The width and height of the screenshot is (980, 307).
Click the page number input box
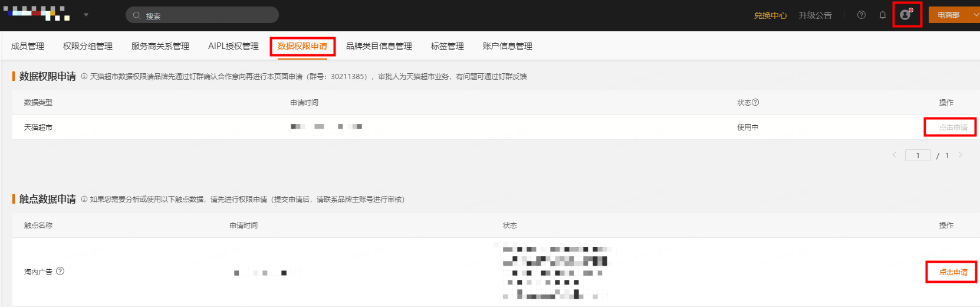[918, 155]
